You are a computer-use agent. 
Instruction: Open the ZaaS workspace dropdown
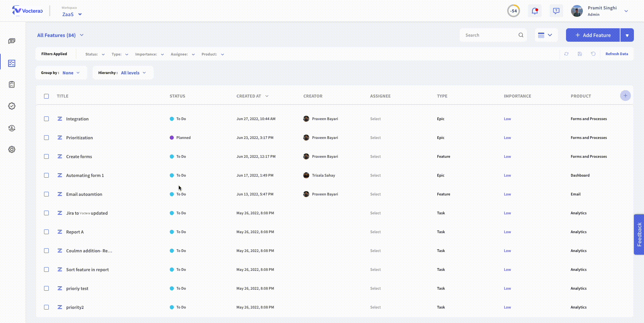click(x=72, y=14)
